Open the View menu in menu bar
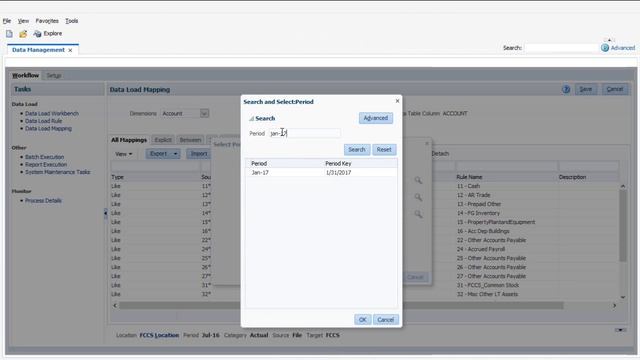The image size is (640, 360). [x=23, y=21]
